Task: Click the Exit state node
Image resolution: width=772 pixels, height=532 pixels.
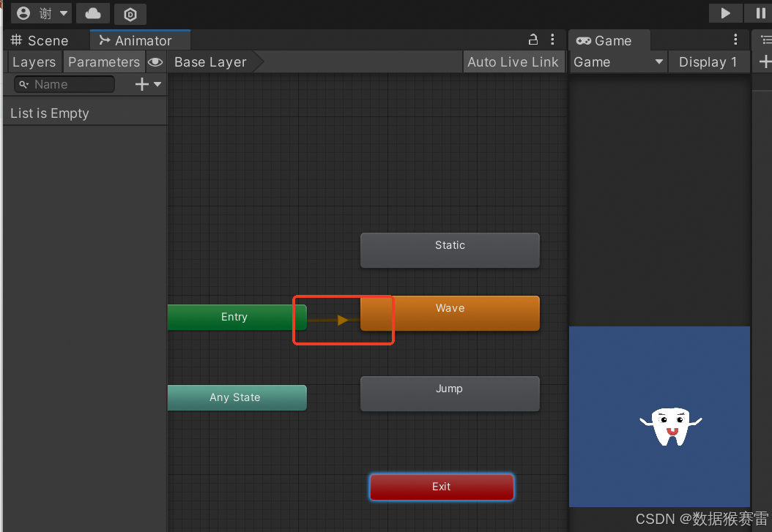Action: (x=441, y=487)
